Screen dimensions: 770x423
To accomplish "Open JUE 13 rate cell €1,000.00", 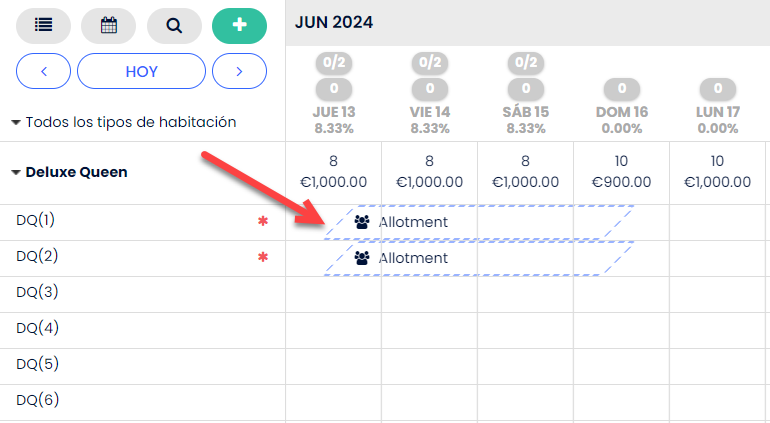I will (333, 172).
